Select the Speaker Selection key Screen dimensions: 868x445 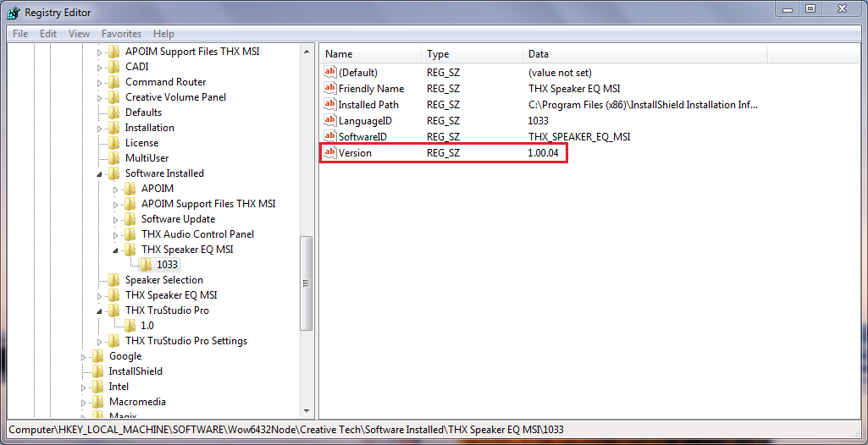pos(163,280)
